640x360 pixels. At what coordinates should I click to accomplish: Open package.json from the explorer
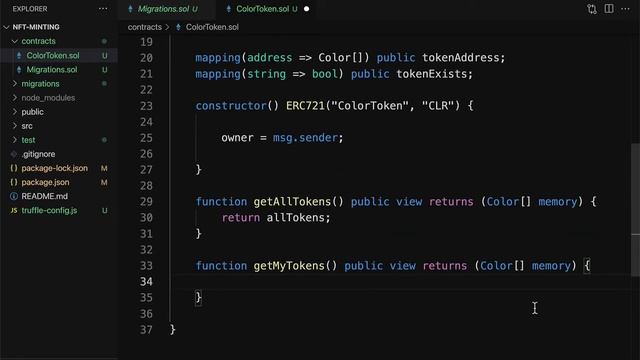45,182
